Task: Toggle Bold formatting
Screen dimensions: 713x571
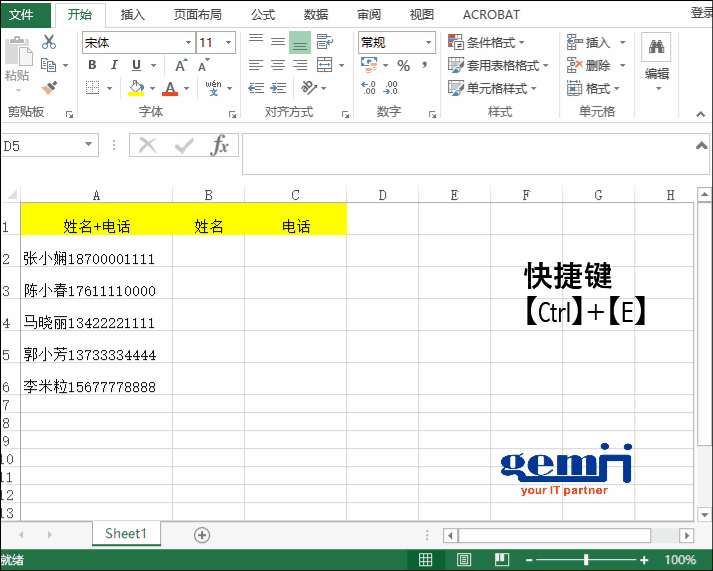Action: (x=92, y=66)
